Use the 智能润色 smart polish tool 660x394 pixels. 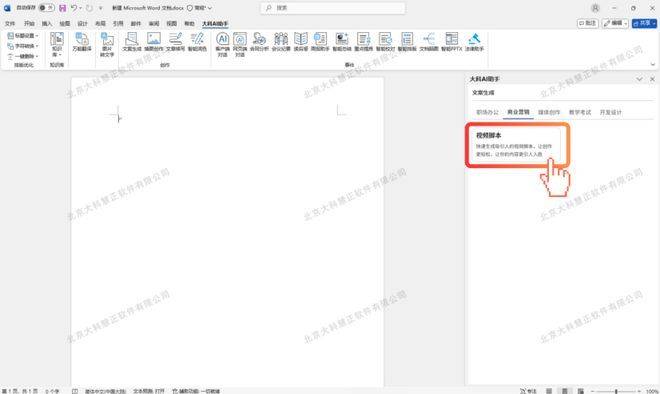(x=197, y=42)
